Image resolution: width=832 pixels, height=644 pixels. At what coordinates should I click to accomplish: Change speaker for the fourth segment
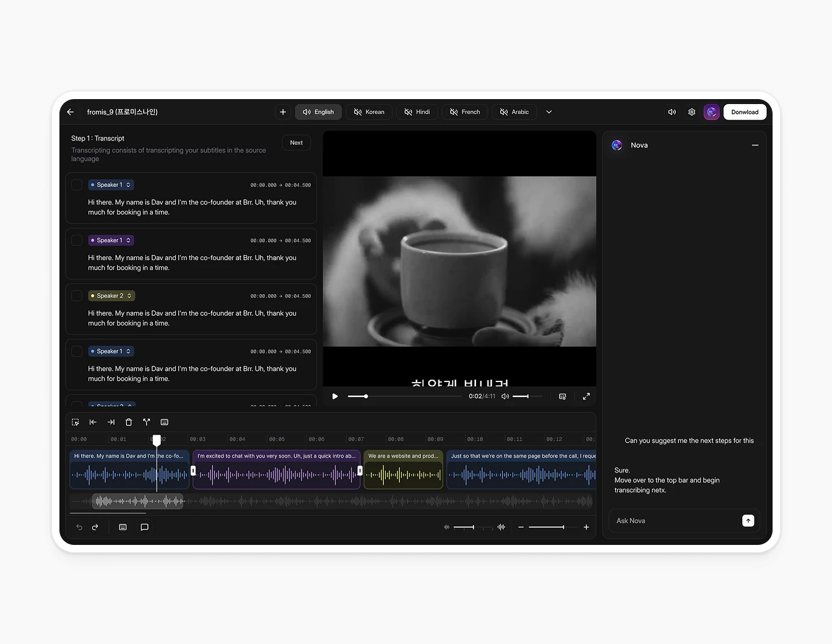(111, 351)
